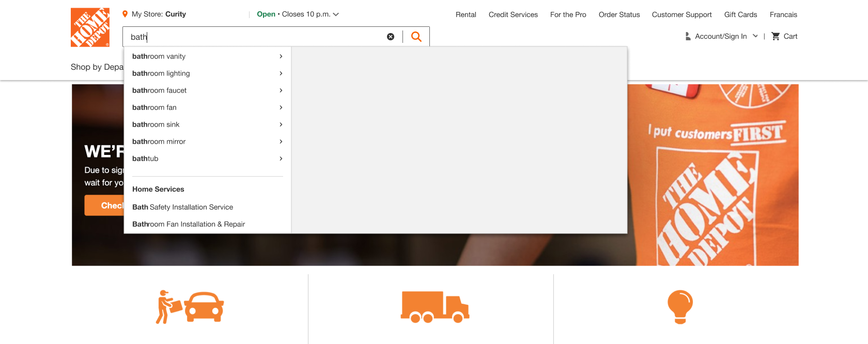This screenshot has width=868, height=344.
Task: Expand the bathroom lighting suggestion arrow
Action: point(281,73)
